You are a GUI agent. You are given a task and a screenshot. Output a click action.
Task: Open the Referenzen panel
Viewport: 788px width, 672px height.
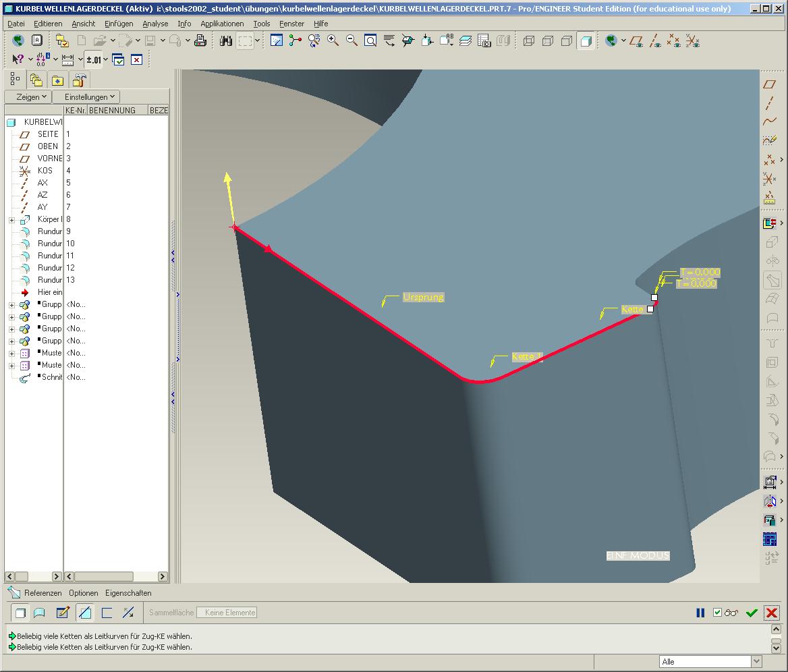[43, 593]
